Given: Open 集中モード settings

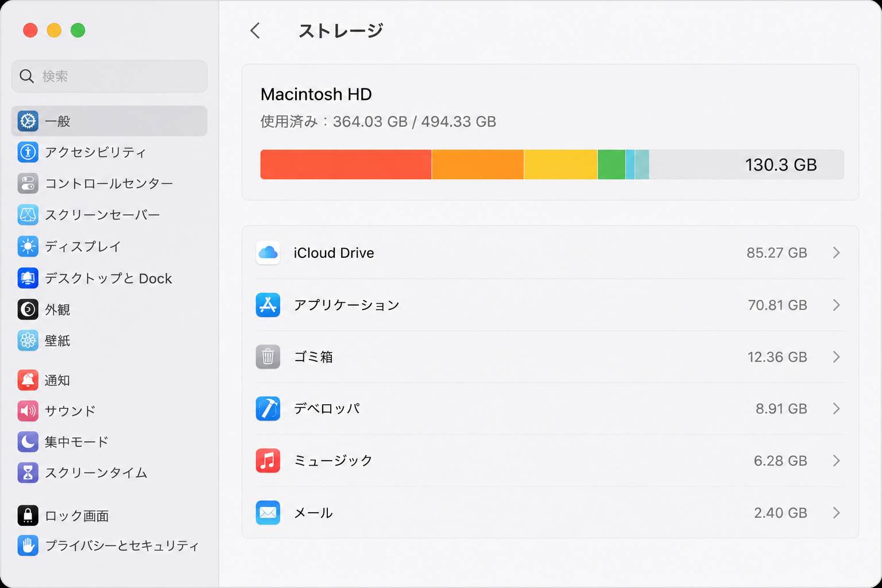Looking at the screenshot, I should [x=109, y=442].
